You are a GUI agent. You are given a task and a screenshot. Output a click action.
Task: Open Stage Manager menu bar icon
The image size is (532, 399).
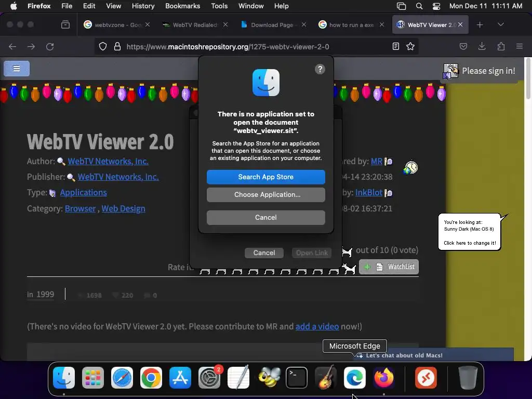point(402,6)
